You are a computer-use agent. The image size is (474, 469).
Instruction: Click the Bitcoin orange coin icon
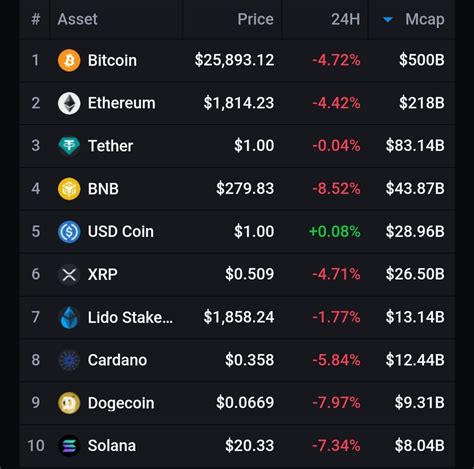[69, 60]
